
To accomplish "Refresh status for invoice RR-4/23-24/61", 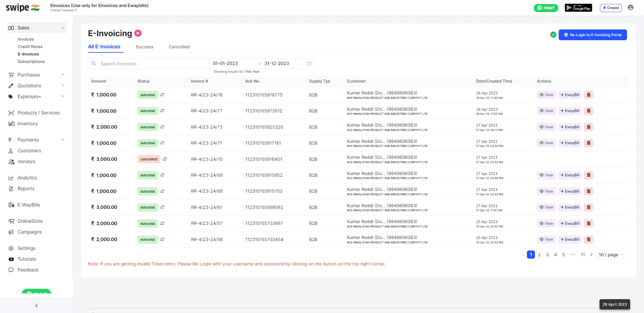I will [162, 207].
